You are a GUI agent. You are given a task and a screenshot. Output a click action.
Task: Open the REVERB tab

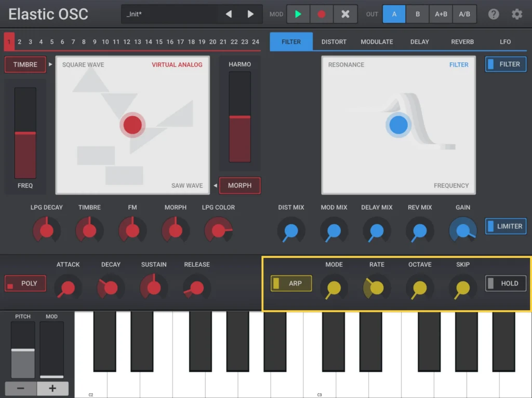pos(462,42)
